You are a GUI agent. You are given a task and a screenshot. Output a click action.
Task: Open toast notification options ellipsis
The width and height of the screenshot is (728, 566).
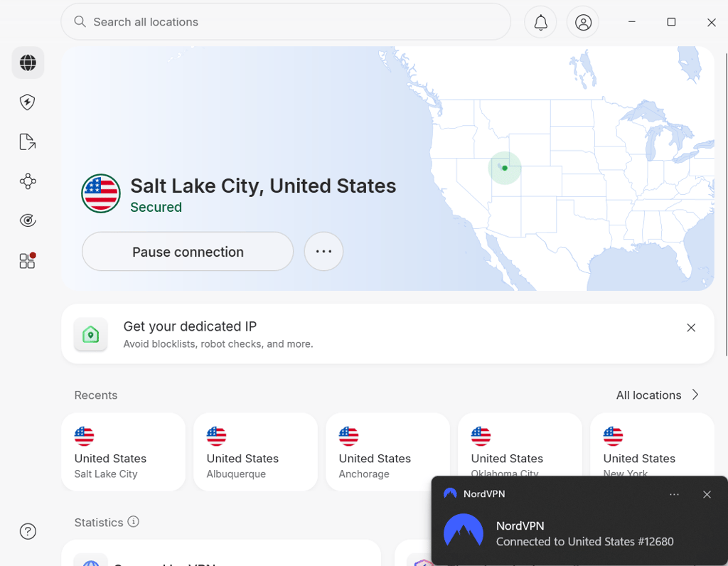click(x=674, y=494)
